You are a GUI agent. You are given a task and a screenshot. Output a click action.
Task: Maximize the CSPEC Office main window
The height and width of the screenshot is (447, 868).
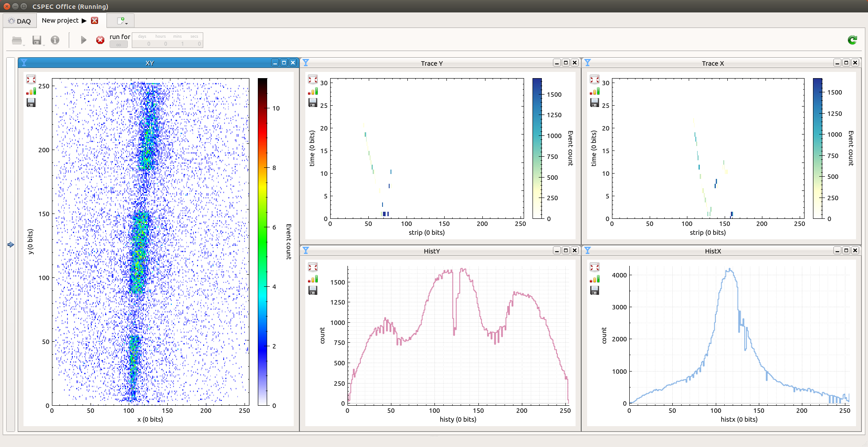24,6
